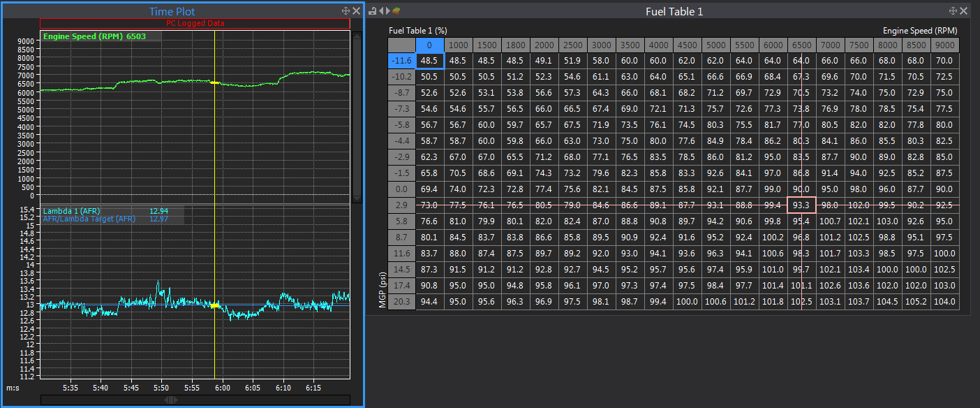This screenshot has height=408, width=980.
Task: Select the highlighted 93.3 fuel cell
Action: [801, 205]
